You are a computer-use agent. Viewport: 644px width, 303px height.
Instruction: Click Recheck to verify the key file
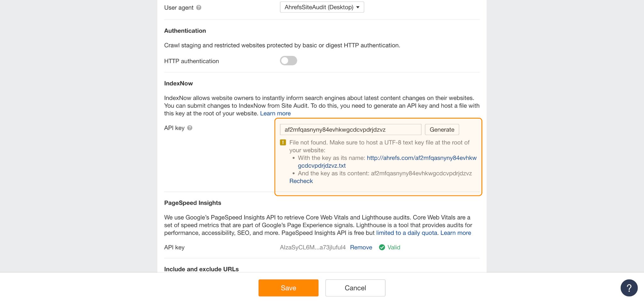pyautogui.click(x=301, y=181)
